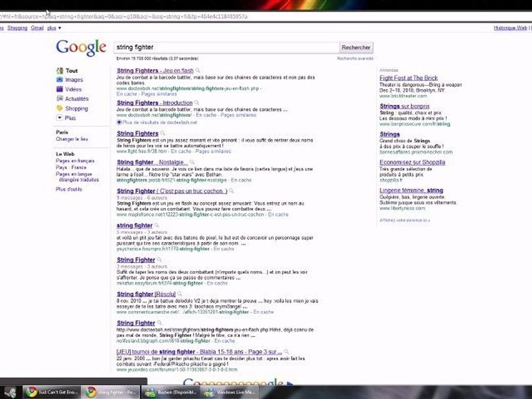Select the Shopping tag icon in sidebar

click(x=60, y=108)
